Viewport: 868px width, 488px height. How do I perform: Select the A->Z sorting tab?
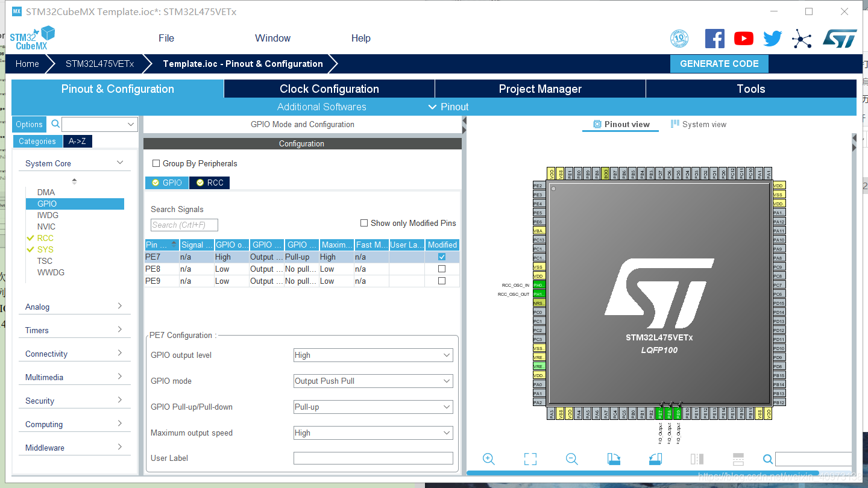click(77, 141)
